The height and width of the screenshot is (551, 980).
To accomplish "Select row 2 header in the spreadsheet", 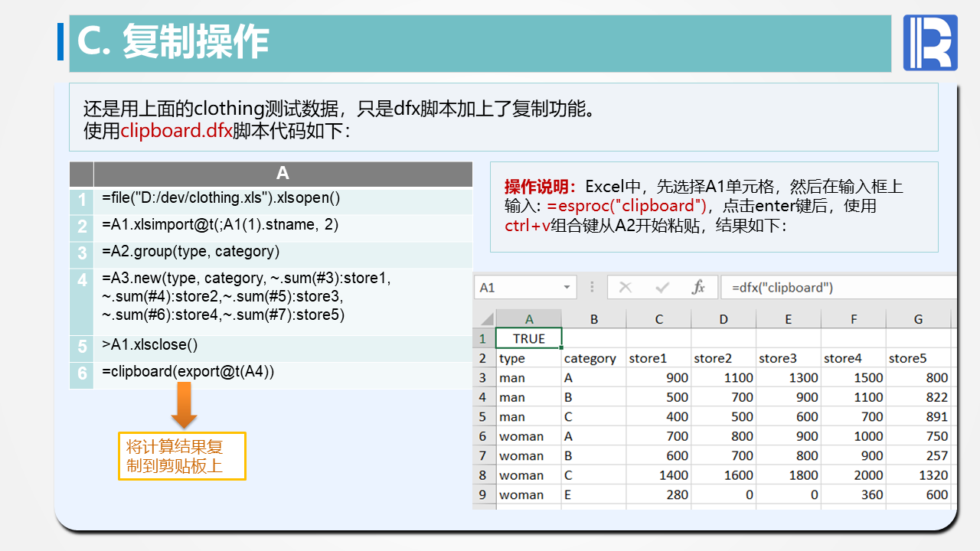I will pyautogui.click(x=483, y=358).
